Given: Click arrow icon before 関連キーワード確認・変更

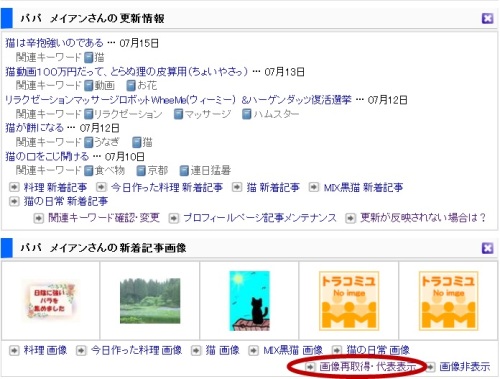Looking at the screenshot, I should click(x=39, y=218).
